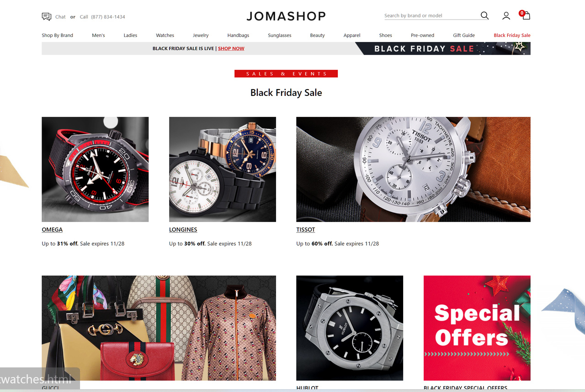Click the JOMASHOP logo
Screen dimensions: 585x392
click(x=286, y=16)
